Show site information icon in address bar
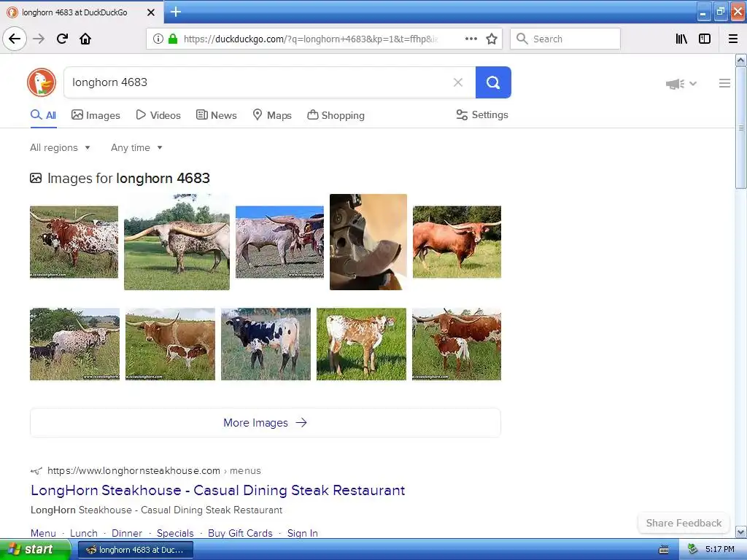The height and width of the screenshot is (560, 747). coord(158,39)
